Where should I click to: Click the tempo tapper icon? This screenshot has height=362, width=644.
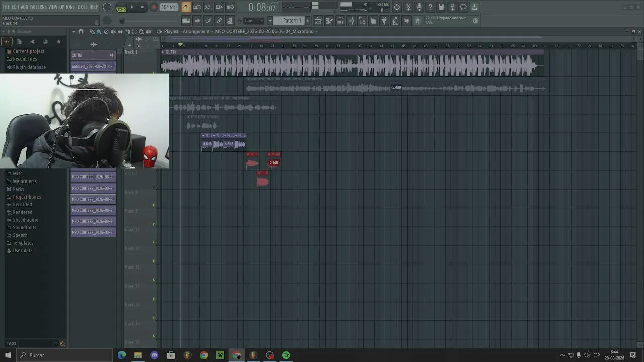pos(395,21)
